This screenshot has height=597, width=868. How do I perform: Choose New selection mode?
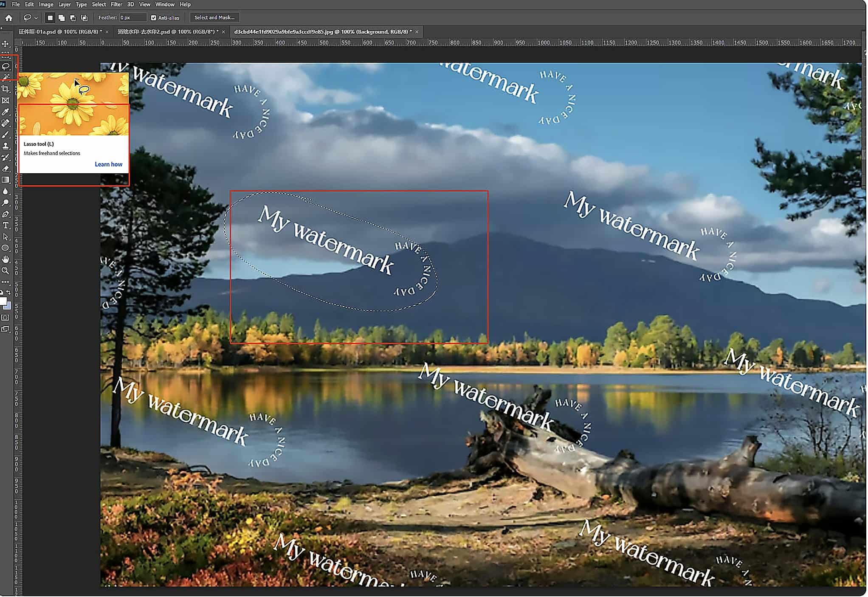coord(50,18)
